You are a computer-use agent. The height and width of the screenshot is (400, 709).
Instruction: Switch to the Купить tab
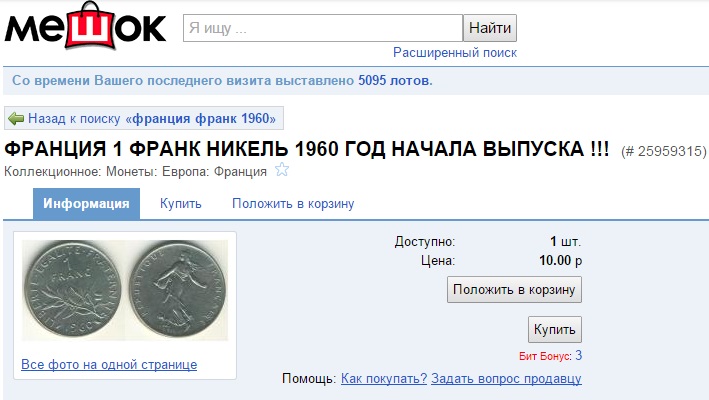point(180,204)
